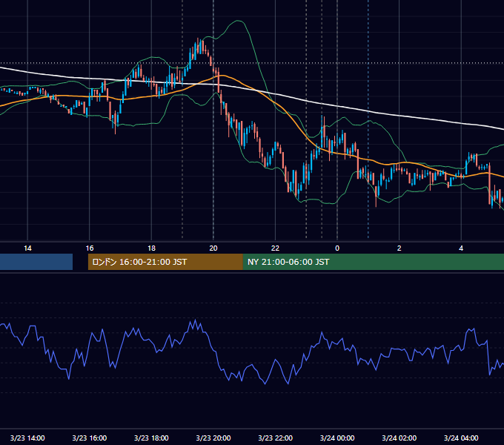The height and width of the screenshot is (445, 504).
Task: Click the London 16:00-21:00 JST session bar
Action: (x=165, y=262)
